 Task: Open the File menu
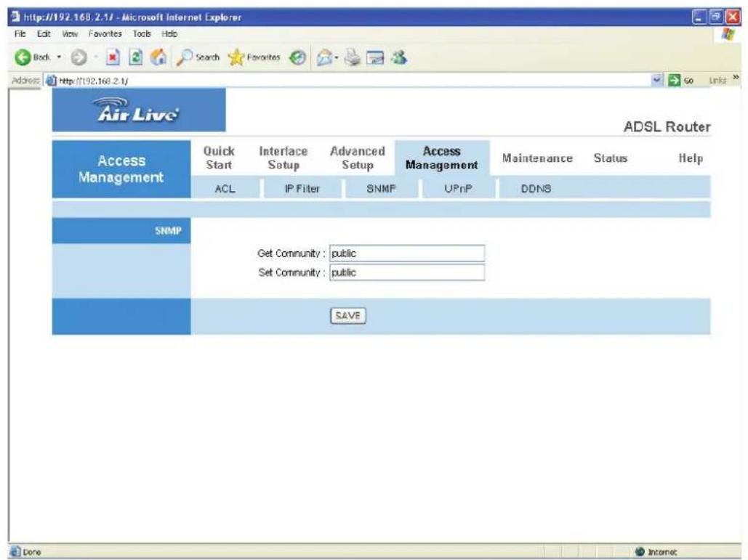click(x=20, y=34)
